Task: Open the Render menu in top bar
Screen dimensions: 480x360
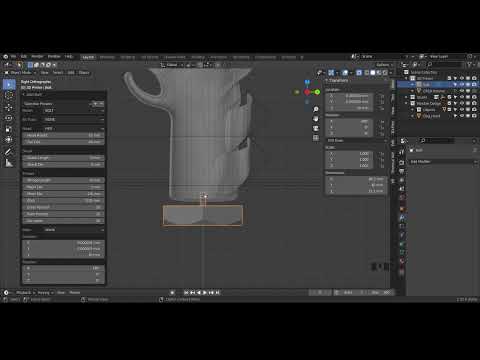Action: pyautogui.click(x=37, y=57)
